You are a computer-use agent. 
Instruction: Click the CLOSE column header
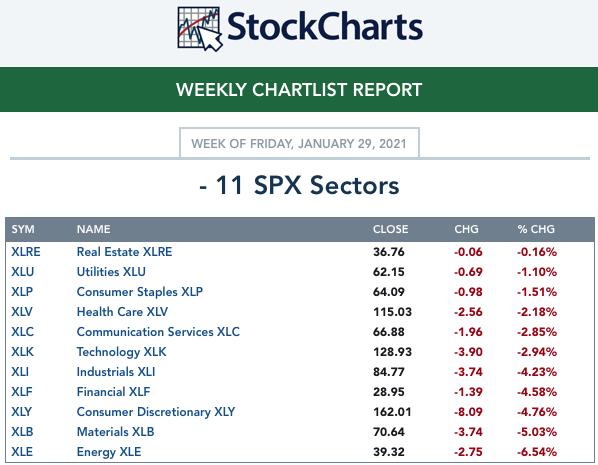click(391, 229)
